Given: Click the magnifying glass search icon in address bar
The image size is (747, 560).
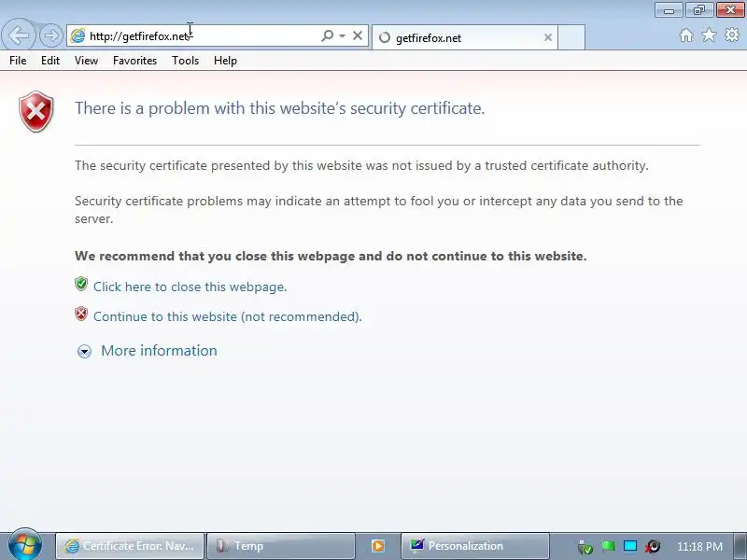Looking at the screenshot, I should (x=328, y=35).
